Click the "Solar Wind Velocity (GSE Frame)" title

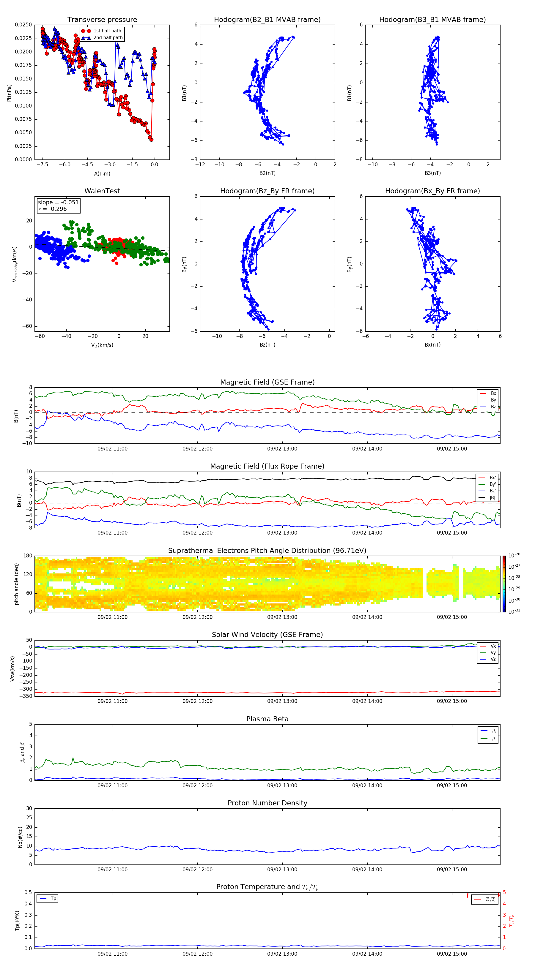tap(267, 635)
